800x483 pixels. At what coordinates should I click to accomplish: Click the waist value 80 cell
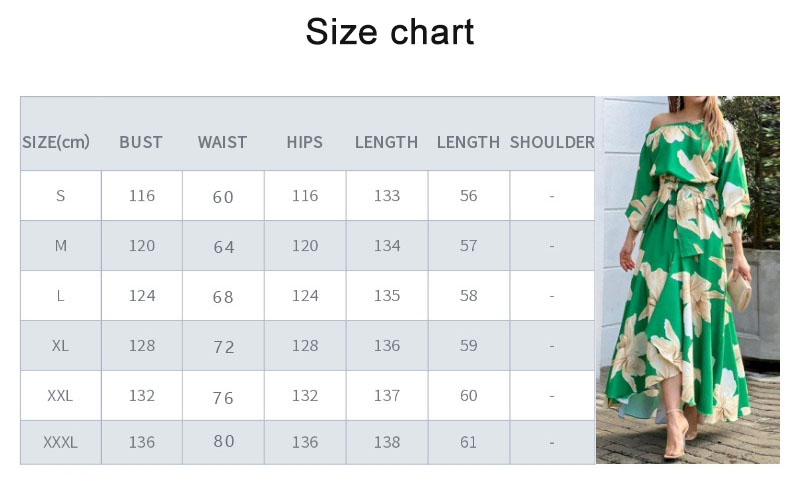tap(223, 442)
